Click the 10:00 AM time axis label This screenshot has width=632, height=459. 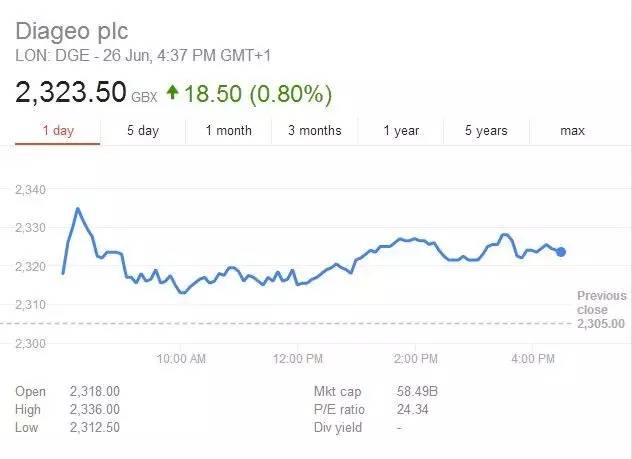182,358
